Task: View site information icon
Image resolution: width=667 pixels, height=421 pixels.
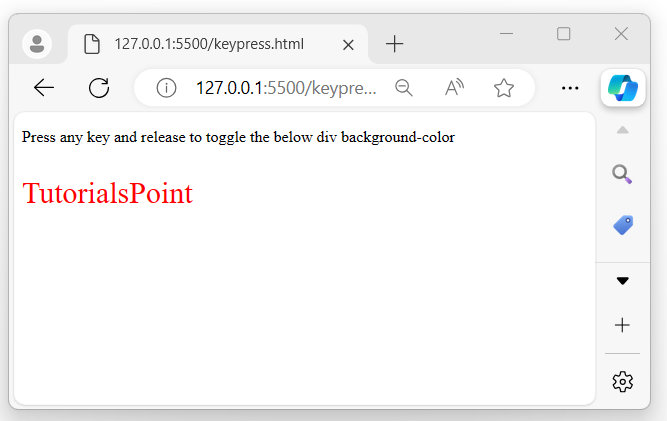Action: (x=166, y=88)
